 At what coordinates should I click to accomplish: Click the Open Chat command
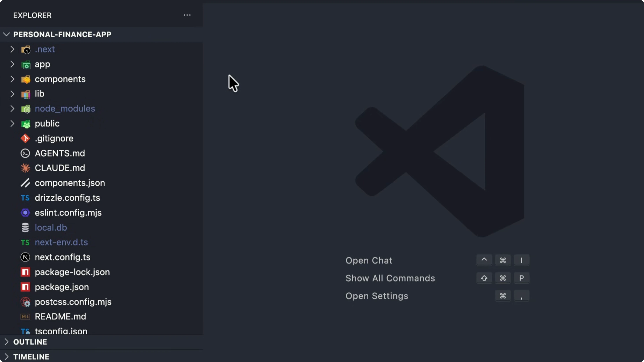369,261
